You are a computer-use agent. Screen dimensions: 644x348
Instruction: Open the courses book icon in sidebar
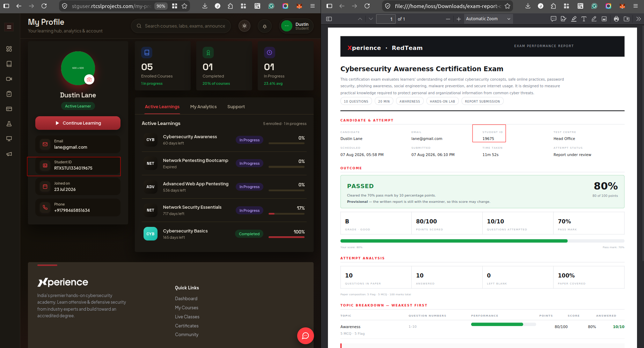(9, 64)
